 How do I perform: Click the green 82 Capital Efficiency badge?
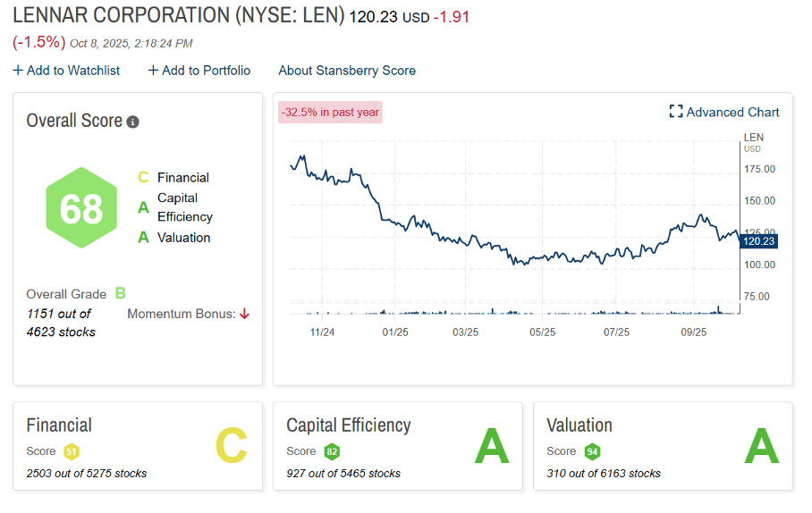[x=332, y=451]
